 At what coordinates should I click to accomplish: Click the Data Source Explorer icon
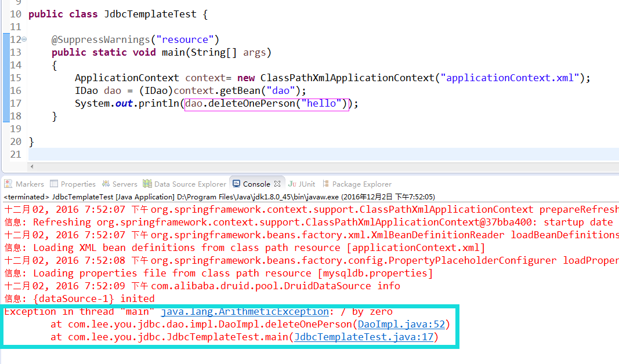pyautogui.click(x=147, y=184)
